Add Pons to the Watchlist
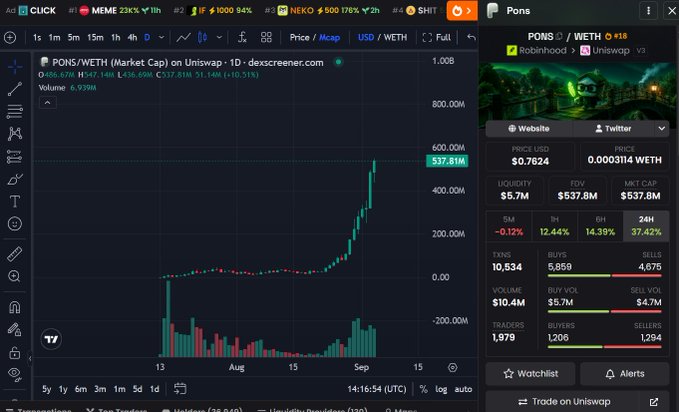The image size is (679, 412). click(x=530, y=373)
